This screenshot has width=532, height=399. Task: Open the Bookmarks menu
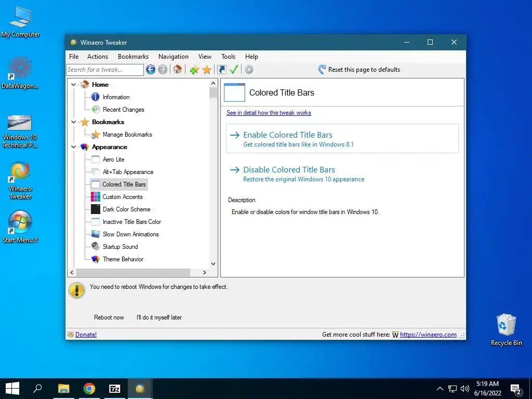pyautogui.click(x=134, y=57)
